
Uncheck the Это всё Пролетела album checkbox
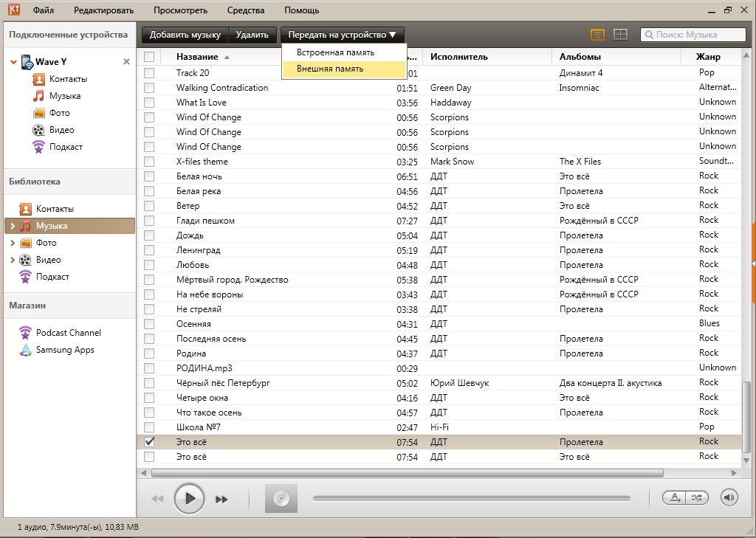[149, 442]
